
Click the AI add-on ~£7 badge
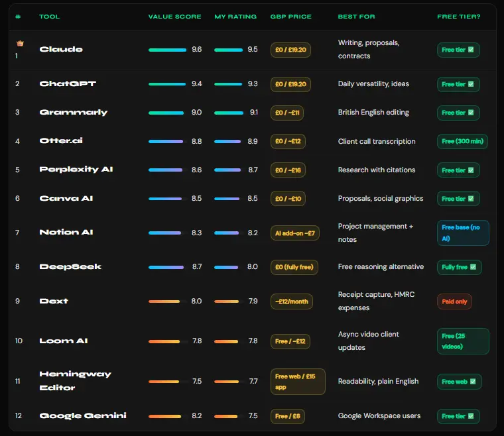[x=295, y=233]
